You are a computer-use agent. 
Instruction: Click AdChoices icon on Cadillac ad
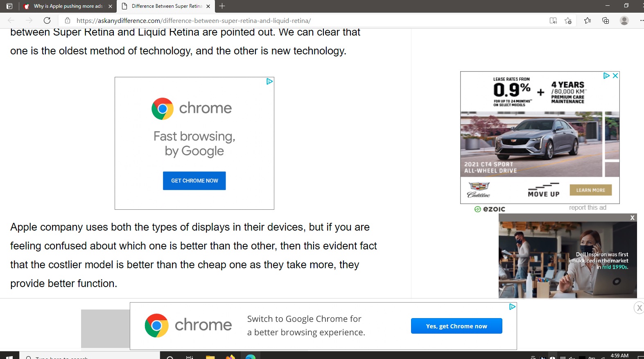(x=606, y=76)
